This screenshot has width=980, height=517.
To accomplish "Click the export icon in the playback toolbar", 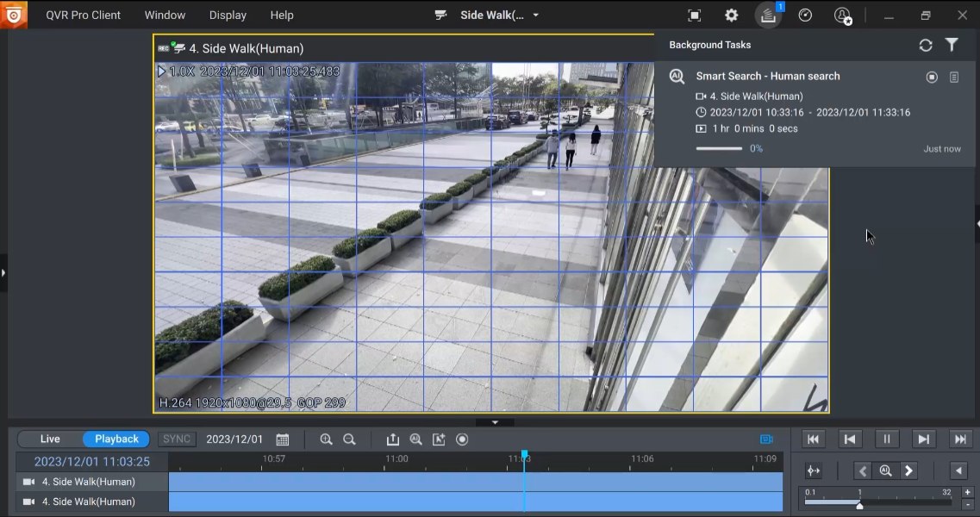I will pos(393,439).
